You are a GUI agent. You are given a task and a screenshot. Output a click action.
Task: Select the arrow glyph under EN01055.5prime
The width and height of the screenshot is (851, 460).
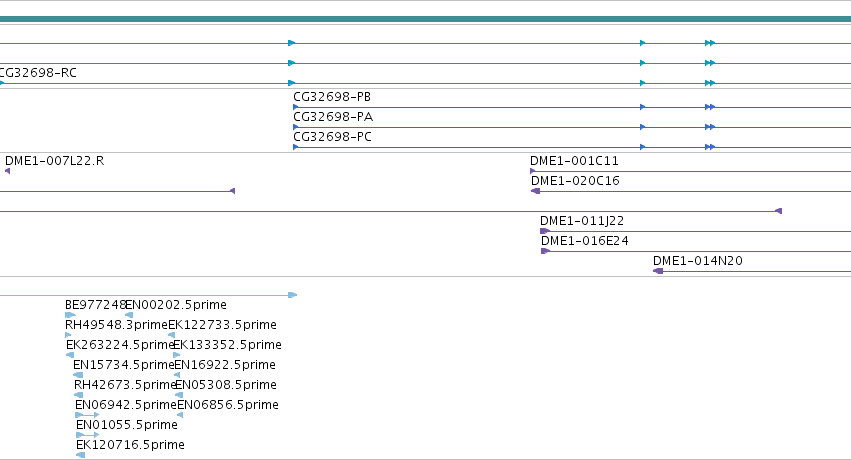coord(87,435)
